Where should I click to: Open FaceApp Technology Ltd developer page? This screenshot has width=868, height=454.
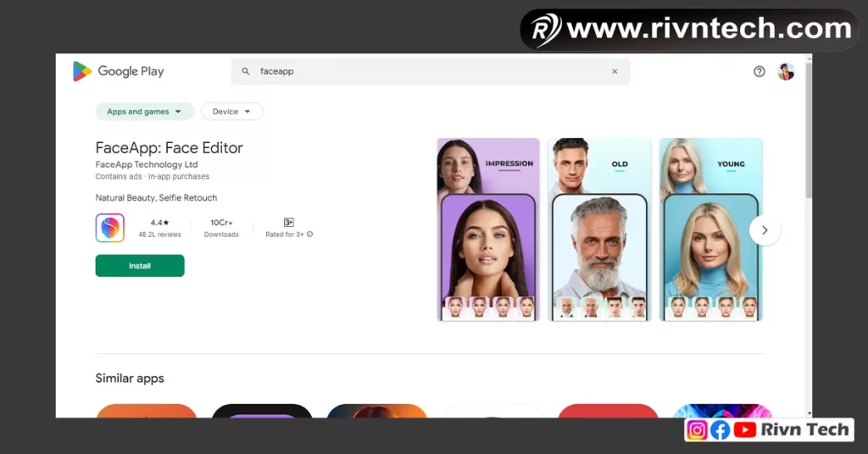pyautogui.click(x=146, y=164)
